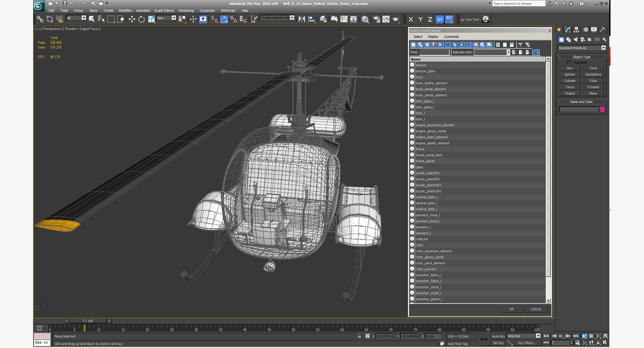Open the Modifiers menu
This screenshot has height=348, width=644.
(125, 10)
